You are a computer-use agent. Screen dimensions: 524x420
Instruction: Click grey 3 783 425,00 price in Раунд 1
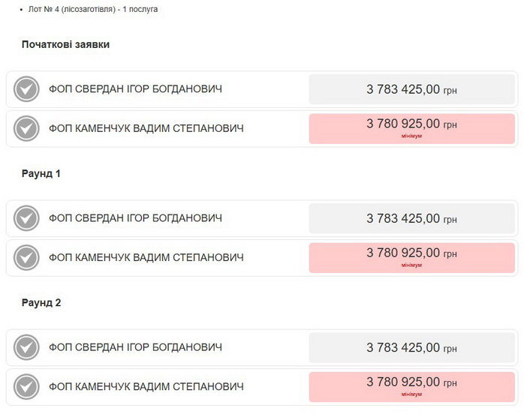click(x=411, y=219)
